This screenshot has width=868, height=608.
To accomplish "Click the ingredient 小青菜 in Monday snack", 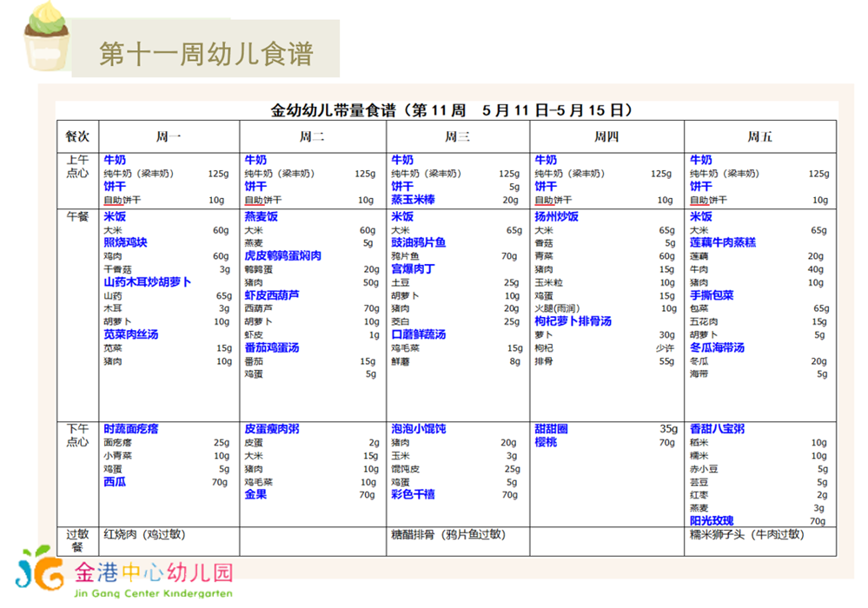I will click(x=118, y=455).
